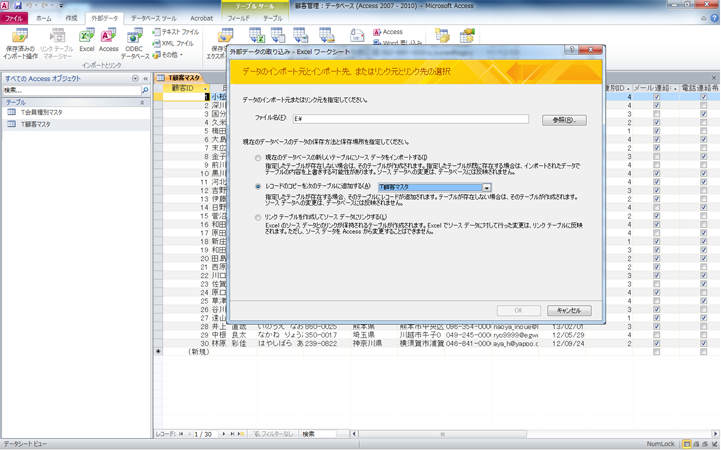This screenshot has height=450, width=721.
Task: Click the キャンセル button in dialog
Action: (x=569, y=310)
